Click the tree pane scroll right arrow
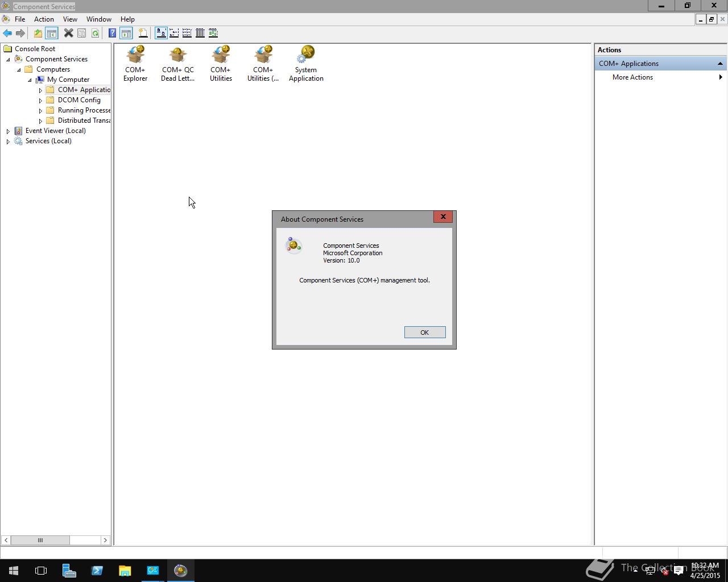 point(105,540)
